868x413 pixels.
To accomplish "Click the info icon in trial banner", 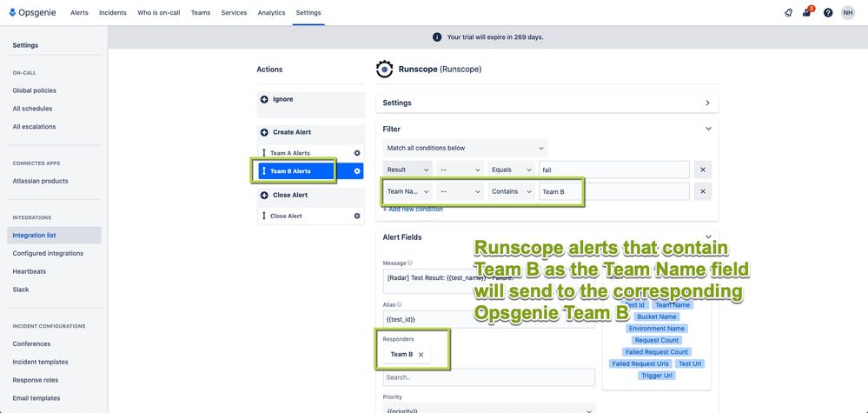I will (x=437, y=37).
